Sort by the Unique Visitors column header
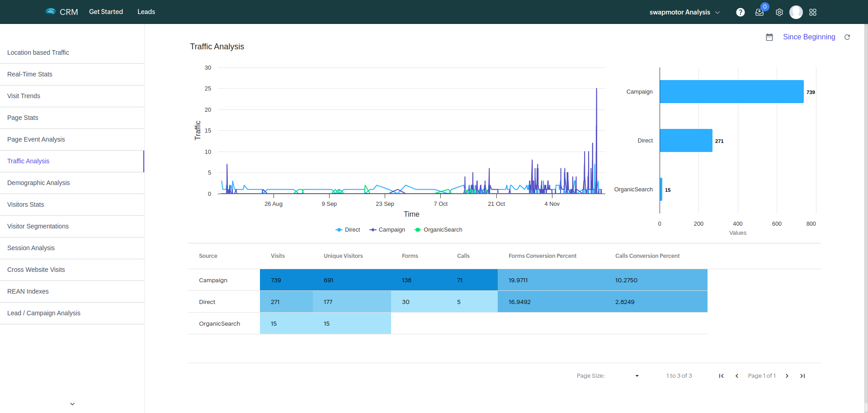The height and width of the screenshot is (413, 868). [x=343, y=256]
